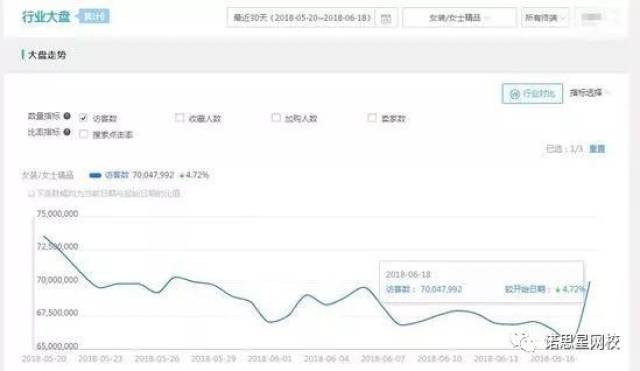This screenshot has height=371, width=640.
Task: Check the 搜索点击率 checkbox
Action: click(x=83, y=134)
